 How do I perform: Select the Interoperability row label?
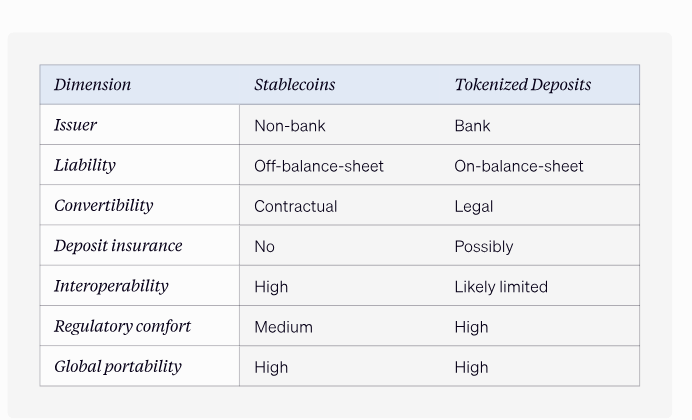111,286
